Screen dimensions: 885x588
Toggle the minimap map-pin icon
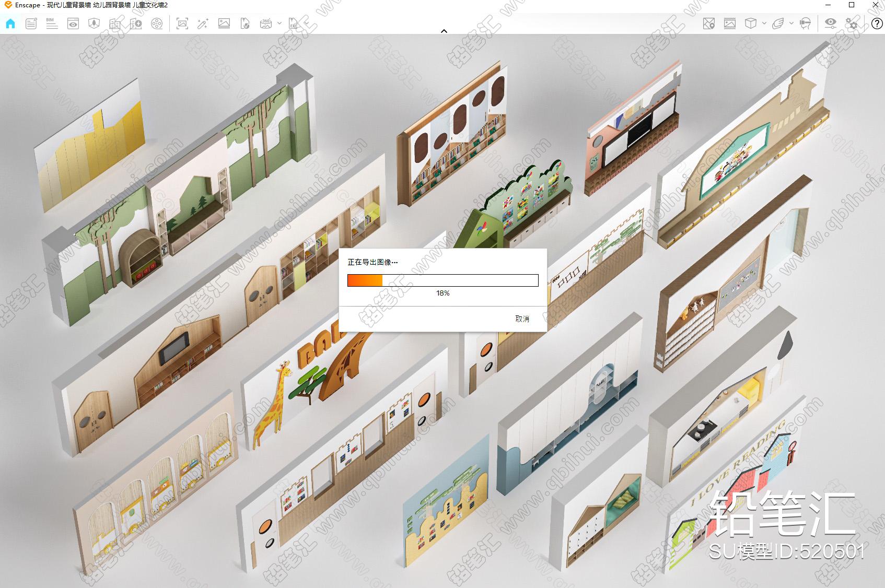click(709, 23)
